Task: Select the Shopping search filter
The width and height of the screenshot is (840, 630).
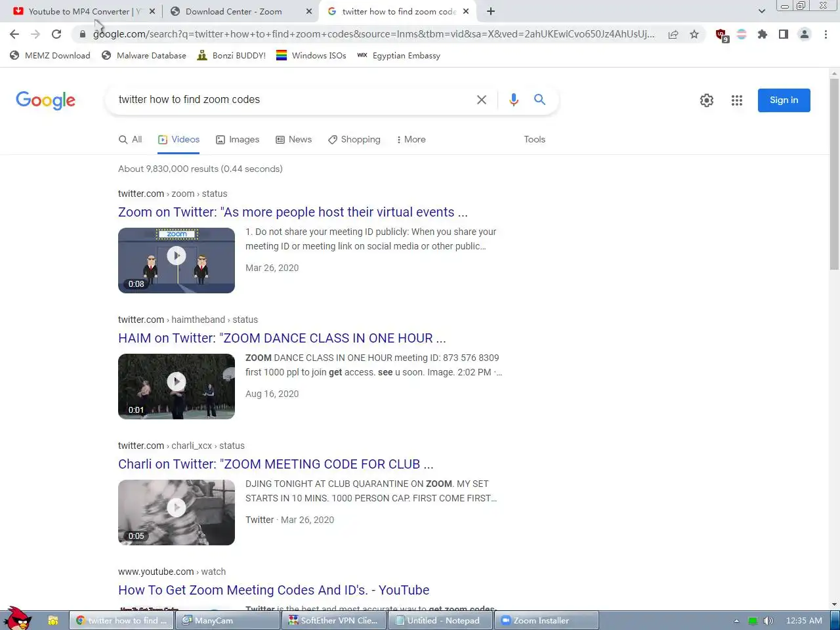Action: pyautogui.click(x=354, y=139)
